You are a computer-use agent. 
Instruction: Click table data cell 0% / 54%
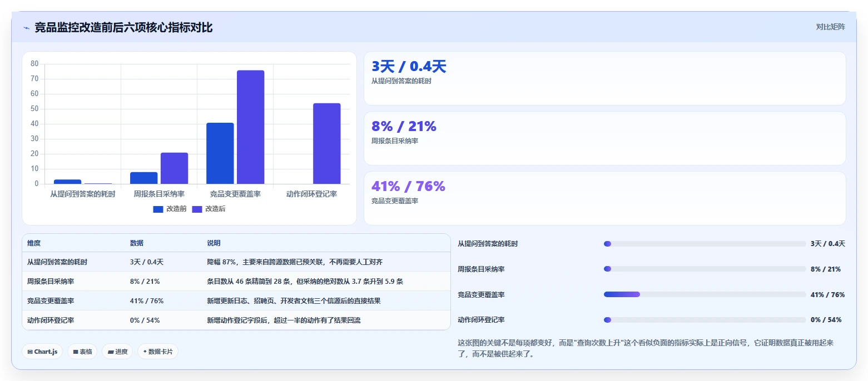coord(145,320)
